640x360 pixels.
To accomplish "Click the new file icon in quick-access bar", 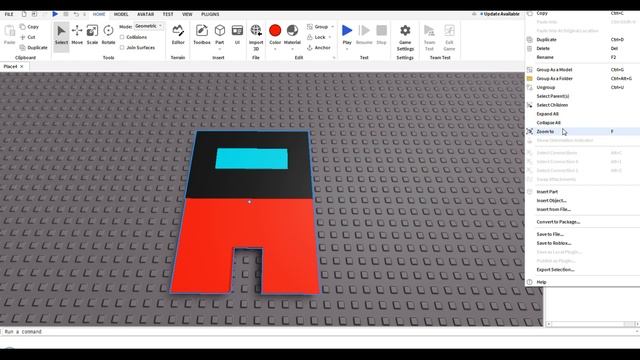I will click(x=24, y=14).
